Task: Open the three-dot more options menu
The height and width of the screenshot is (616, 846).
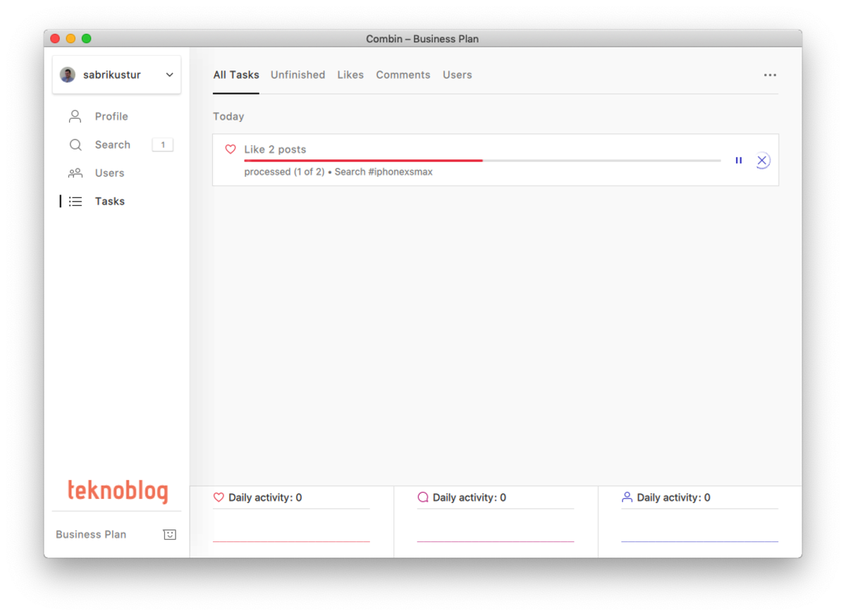Action: pos(770,75)
